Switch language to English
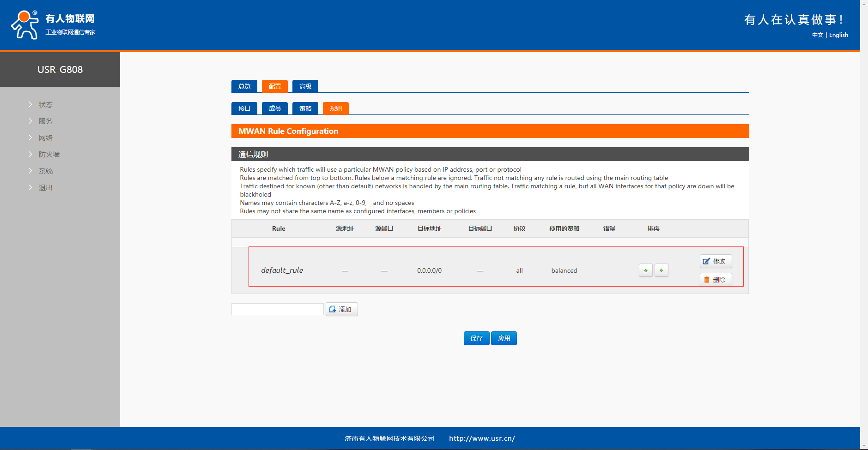Viewport: 868px width, 450px height. click(838, 35)
